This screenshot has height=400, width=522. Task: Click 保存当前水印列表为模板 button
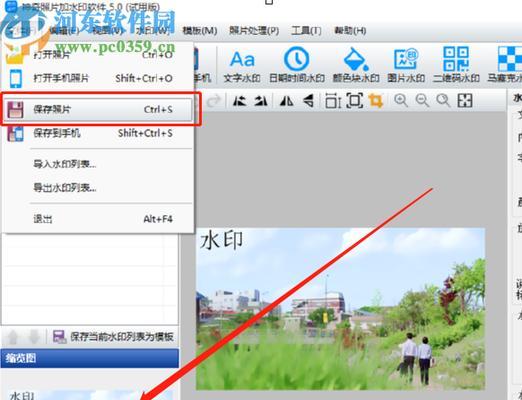[x=113, y=337]
